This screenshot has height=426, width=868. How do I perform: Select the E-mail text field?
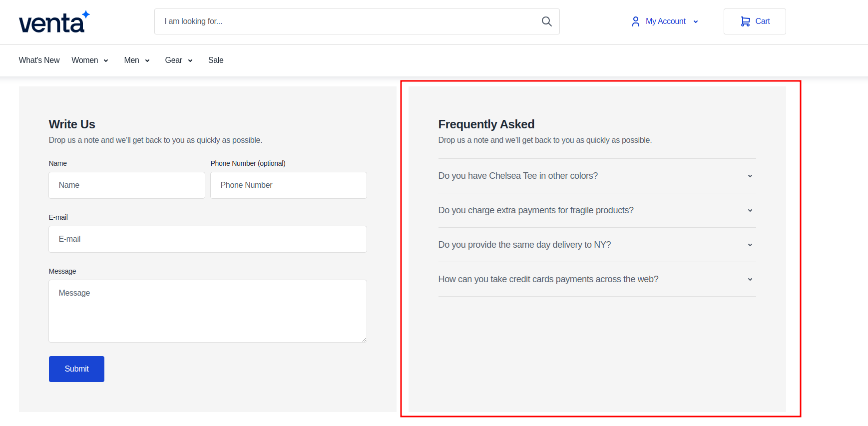pyautogui.click(x=207, y=239)
